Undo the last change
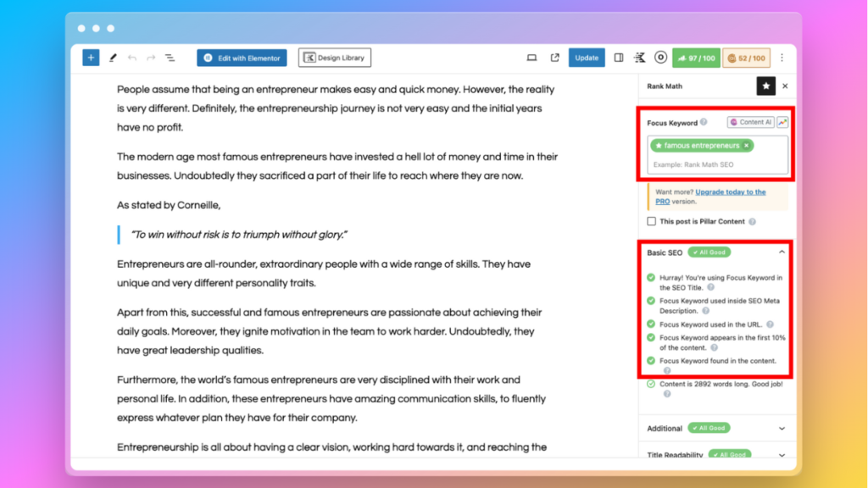The height and width of the screenshot is (488, 868). coord(131,58)
